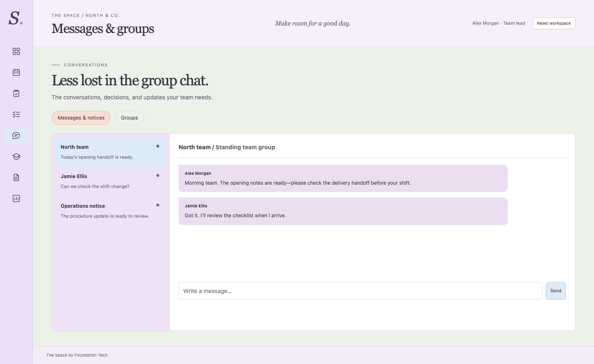Open the graduation cap training icon
The width and height of the screenshot is (594, 364).
(x=16, y=156)
